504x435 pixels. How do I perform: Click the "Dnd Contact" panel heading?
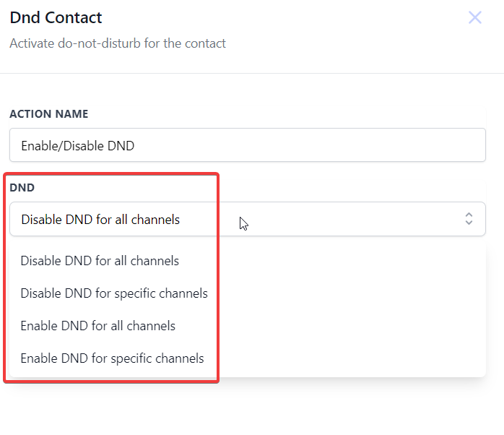click(56, 18)
